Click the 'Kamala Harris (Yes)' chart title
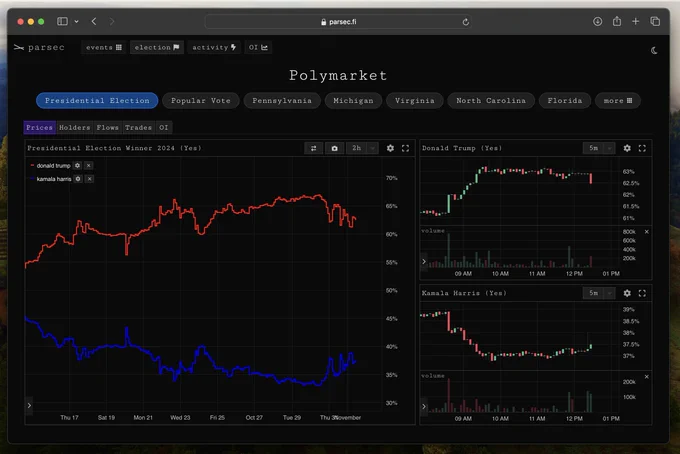Viewport: 680px width, 454px height. point(464,293)
